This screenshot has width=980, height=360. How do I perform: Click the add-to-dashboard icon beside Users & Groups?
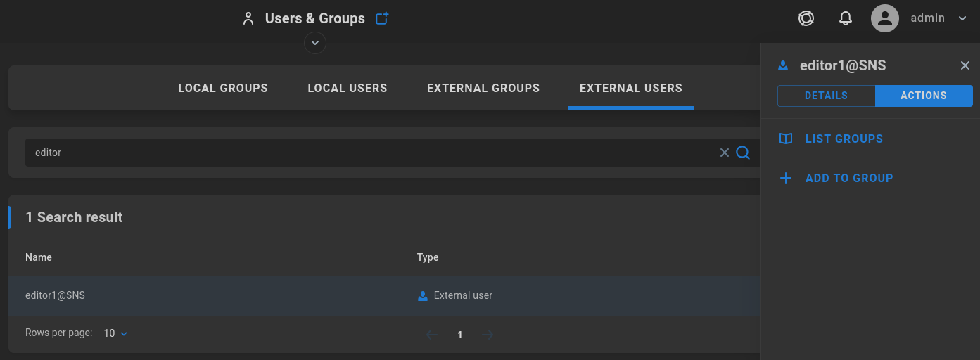pyautogui.click(x=382, y=18)
